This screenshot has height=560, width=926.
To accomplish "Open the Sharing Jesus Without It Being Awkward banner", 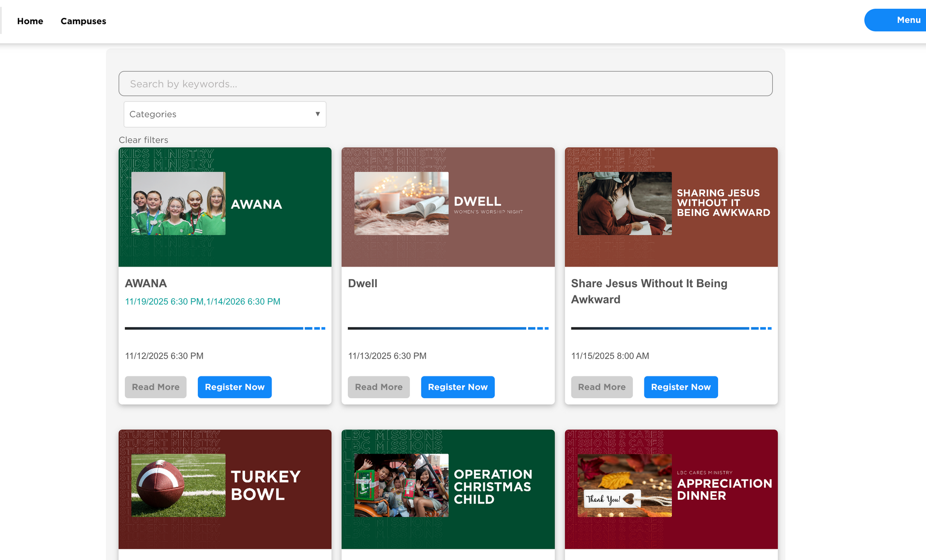I will tap(671, 207).
